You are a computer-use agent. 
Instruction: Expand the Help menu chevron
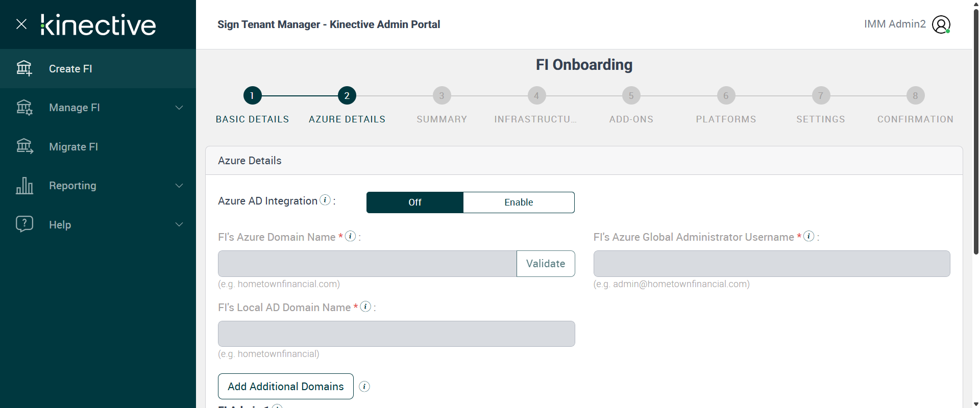(179, 225)
